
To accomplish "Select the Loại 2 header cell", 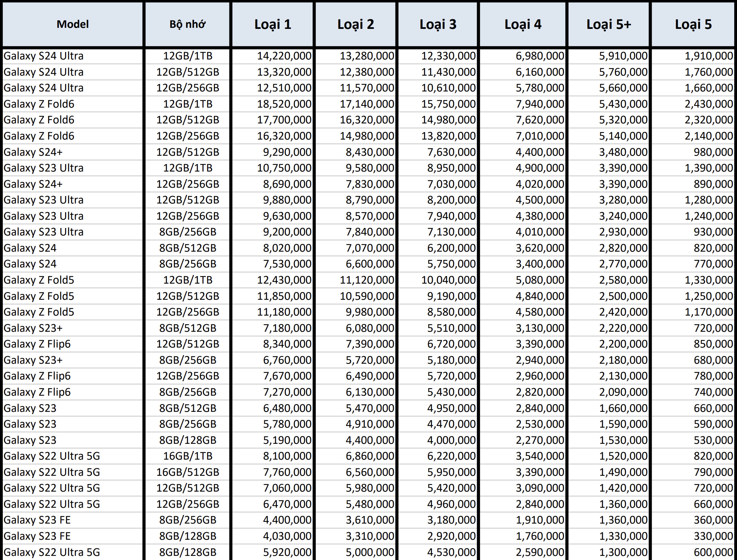I will (x=356, y=24).
